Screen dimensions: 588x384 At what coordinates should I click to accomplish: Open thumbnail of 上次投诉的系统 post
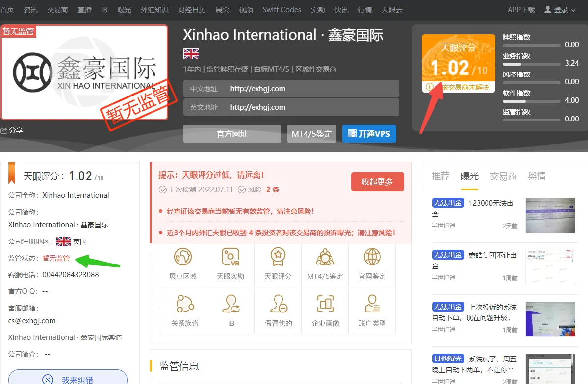550,319
